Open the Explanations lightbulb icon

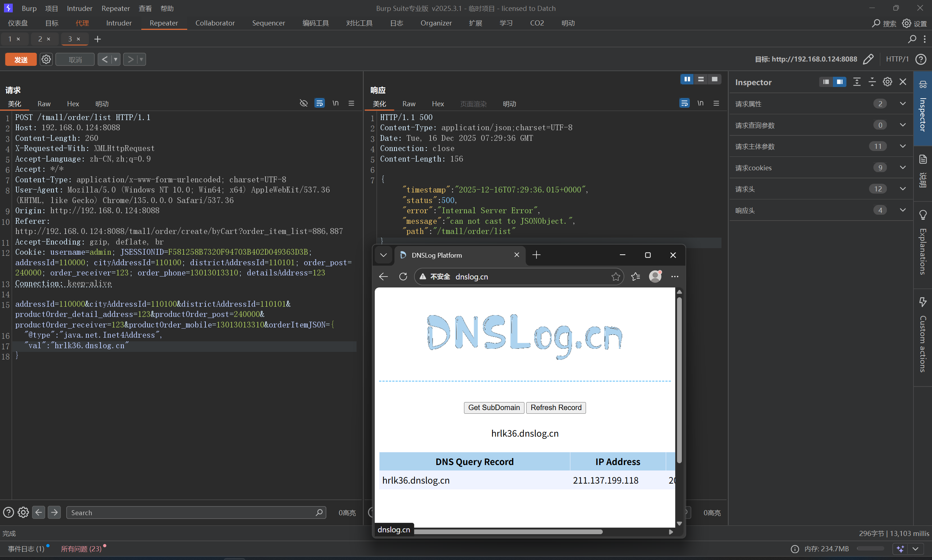pyautogui.click(x=923, y=215)
